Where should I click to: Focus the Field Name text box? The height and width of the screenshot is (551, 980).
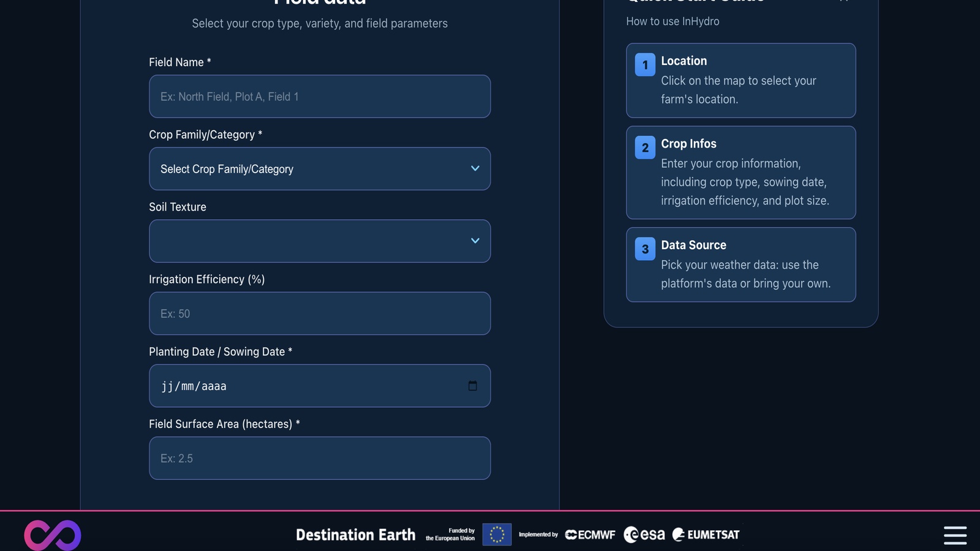click(319, 97)
